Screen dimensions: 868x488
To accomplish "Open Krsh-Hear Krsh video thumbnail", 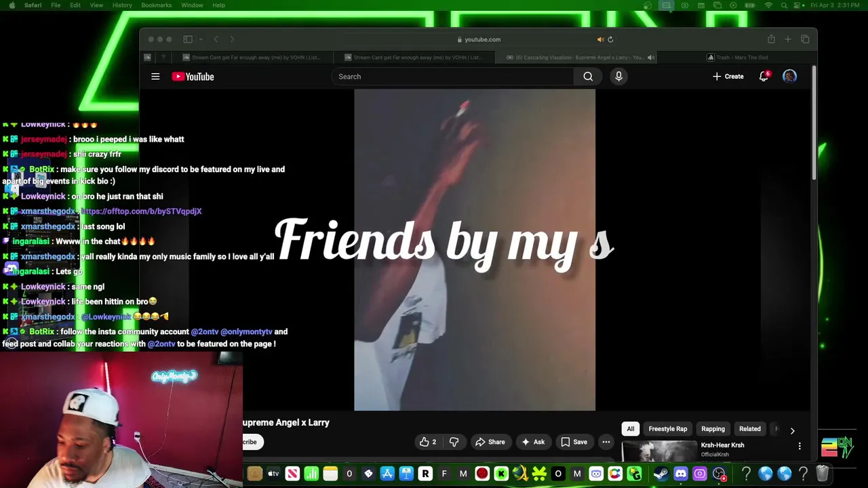I will [658, 451].
